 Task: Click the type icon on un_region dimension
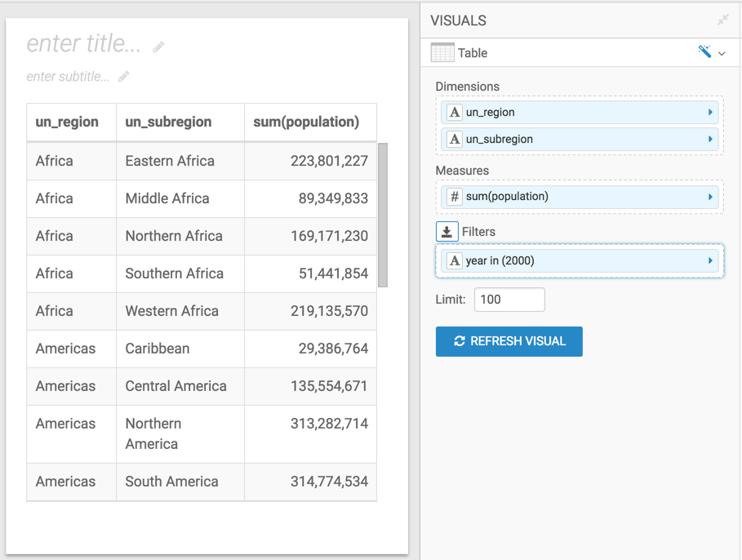(x=455, y=113)
